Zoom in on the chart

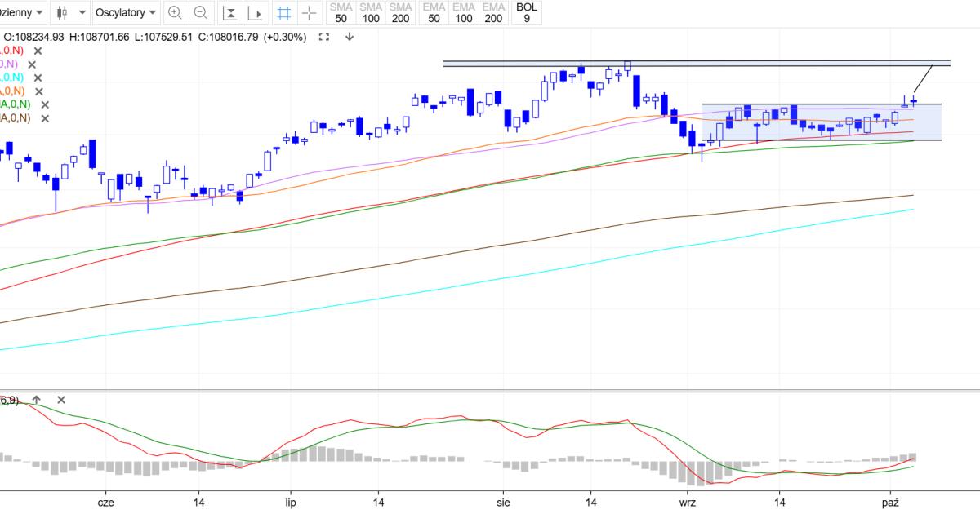[174, 13]
